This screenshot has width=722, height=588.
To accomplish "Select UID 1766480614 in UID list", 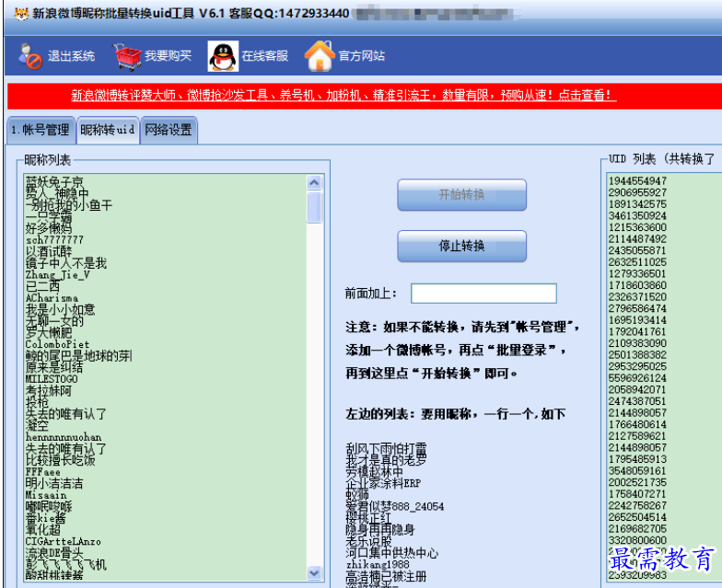I will click(637, 424).
